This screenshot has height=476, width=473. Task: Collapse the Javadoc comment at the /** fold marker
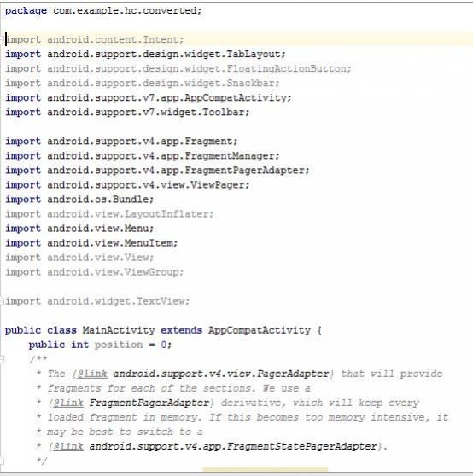(x=2, y=359)
